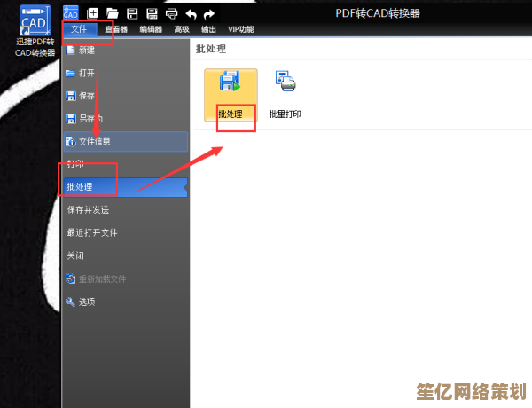Click the save disk icon in quick toolbar
The width and height of the screenshot is (532, 408).
tap(132, 13)
